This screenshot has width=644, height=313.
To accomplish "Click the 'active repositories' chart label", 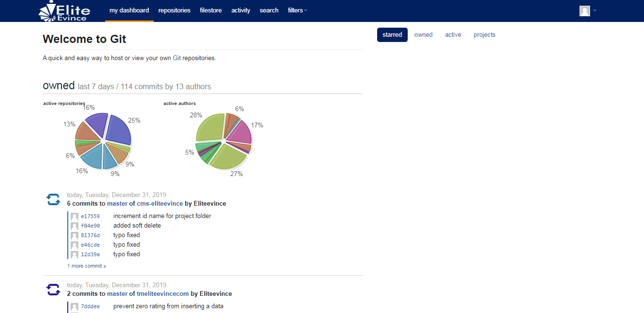I will click(64, 104).
